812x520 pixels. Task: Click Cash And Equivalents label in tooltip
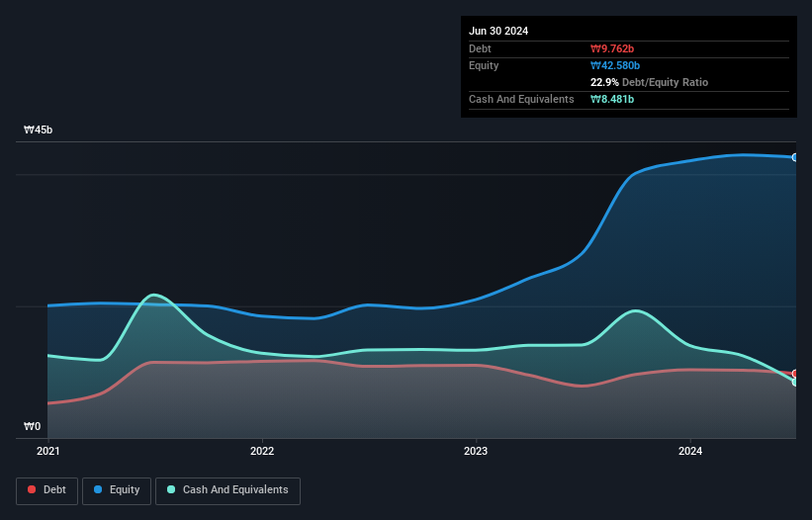click(521, 99)
